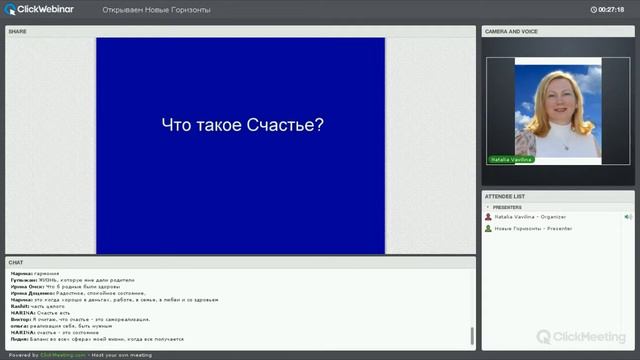Screen dimensions: 640x360
Task: Click the SHARE panel header
Action: pos(240,31)
